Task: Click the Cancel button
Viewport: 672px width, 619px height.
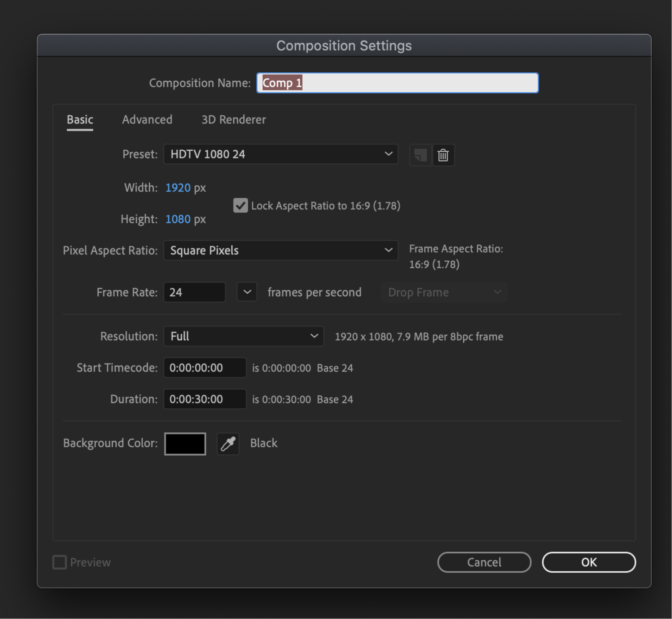Action: (484, 562)
